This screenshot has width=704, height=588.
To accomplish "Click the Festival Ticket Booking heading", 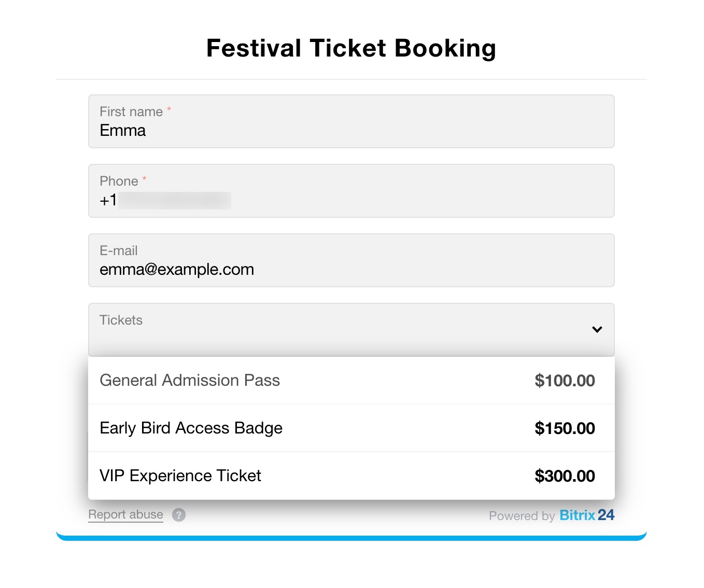I will [351, 48].
